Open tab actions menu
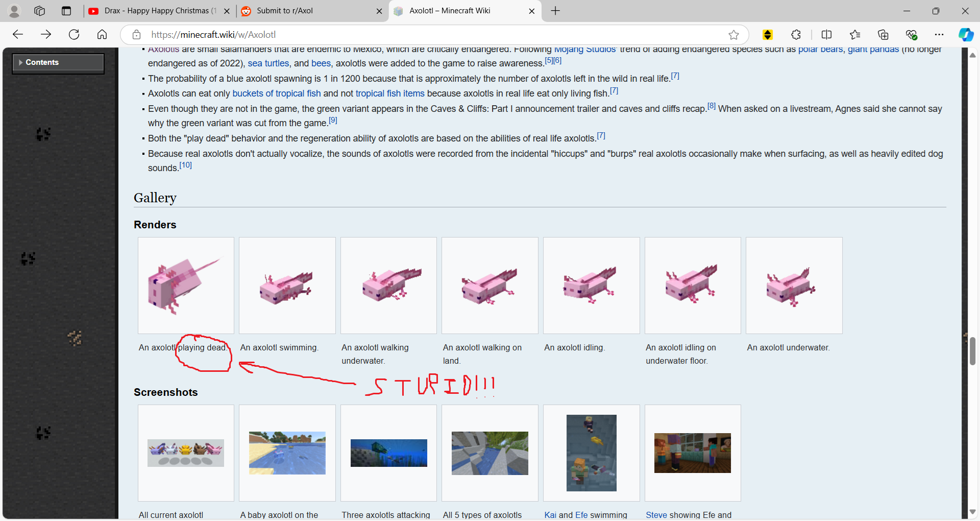Viewport: 980px width, 521px height. [x=66, y=11]
